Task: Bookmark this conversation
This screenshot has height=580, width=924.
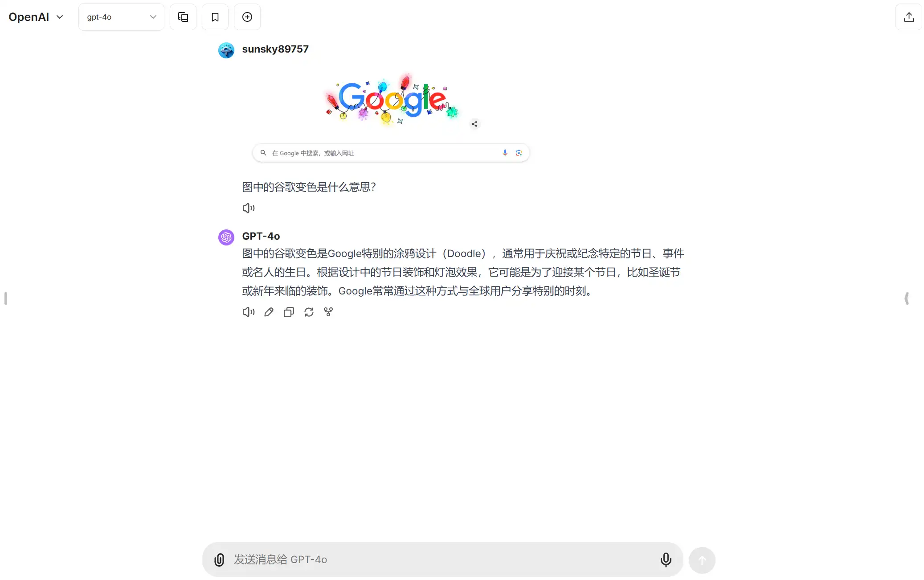Action: pos(215,17)
